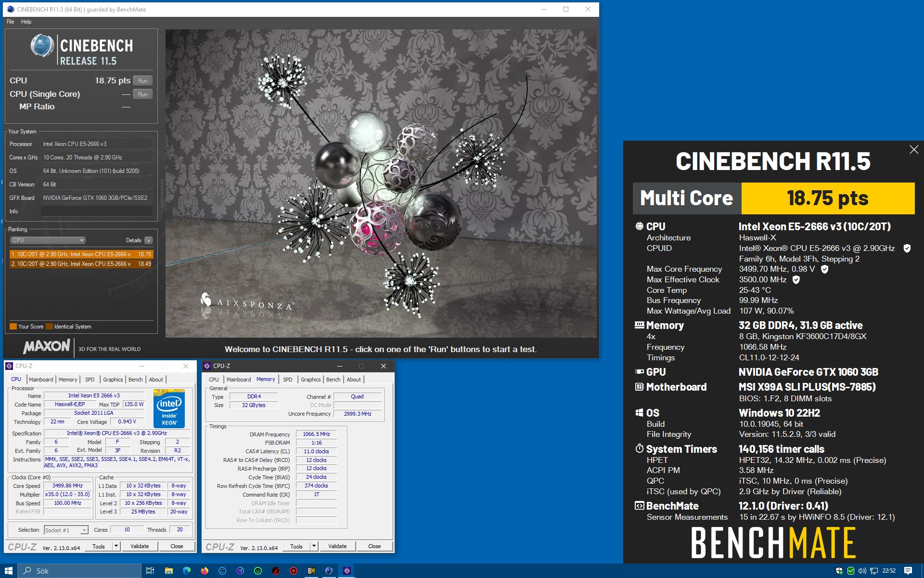924x578 pixels.
Task: Click the System Timers stopwatch icon
Action: 639,449
